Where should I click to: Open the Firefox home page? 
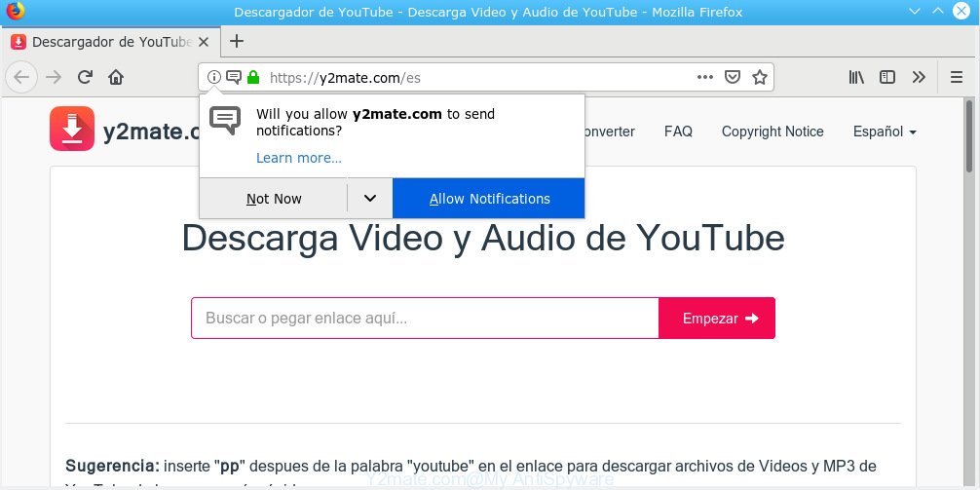116,77
